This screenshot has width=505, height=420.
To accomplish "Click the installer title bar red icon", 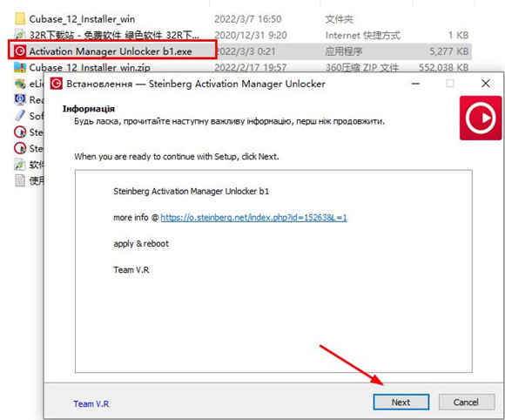I will [56, 84].
